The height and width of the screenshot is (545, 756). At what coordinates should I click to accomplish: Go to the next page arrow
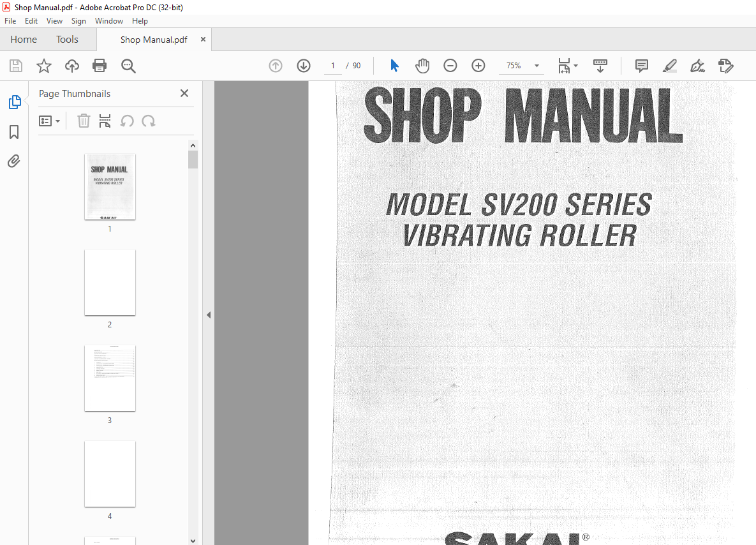tap(304, 66)
